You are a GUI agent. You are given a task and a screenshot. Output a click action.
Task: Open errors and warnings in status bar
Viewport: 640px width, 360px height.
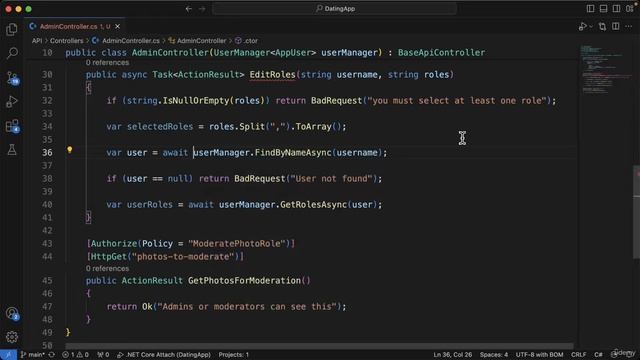[75, 355]
